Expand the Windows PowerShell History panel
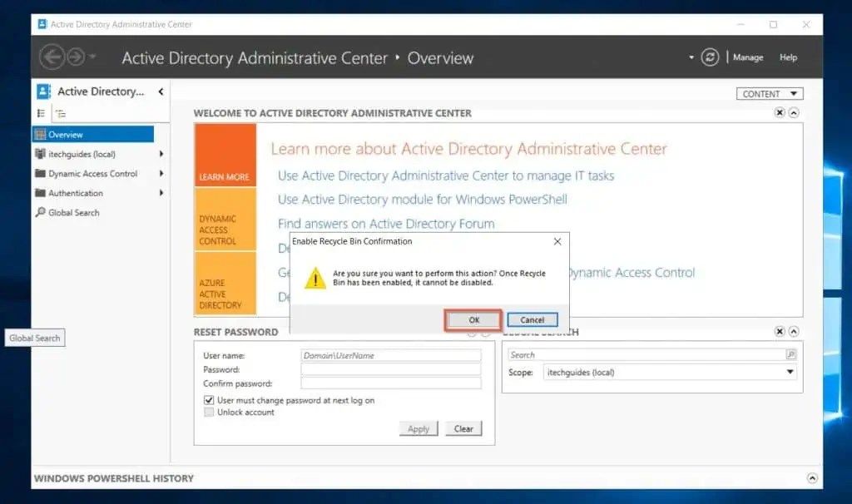The image size is (852, 504). 812,478
